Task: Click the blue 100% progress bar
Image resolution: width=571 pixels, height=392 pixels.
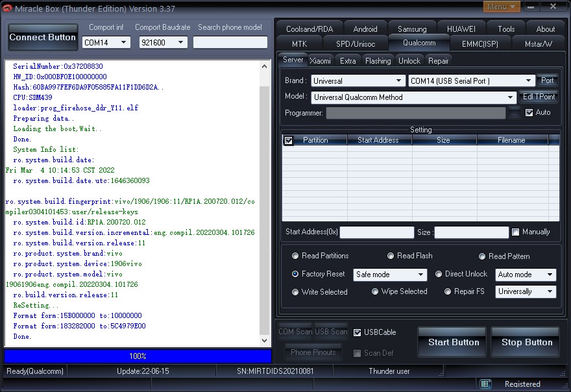Action: point(138,356)
